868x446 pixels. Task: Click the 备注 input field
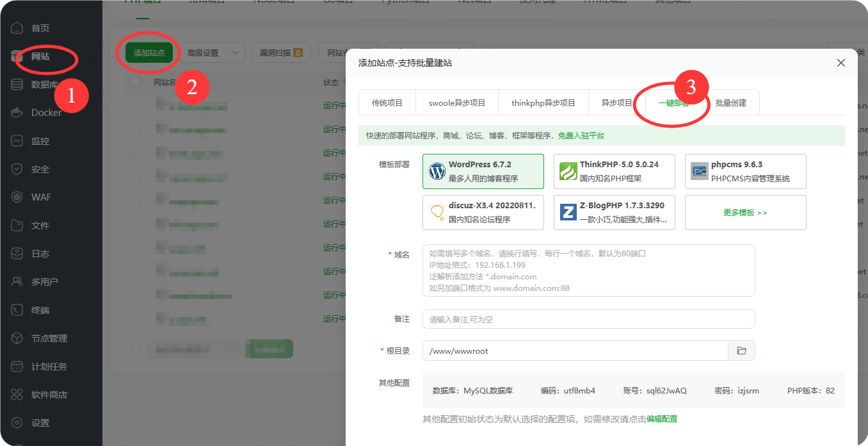coord(588,319)
